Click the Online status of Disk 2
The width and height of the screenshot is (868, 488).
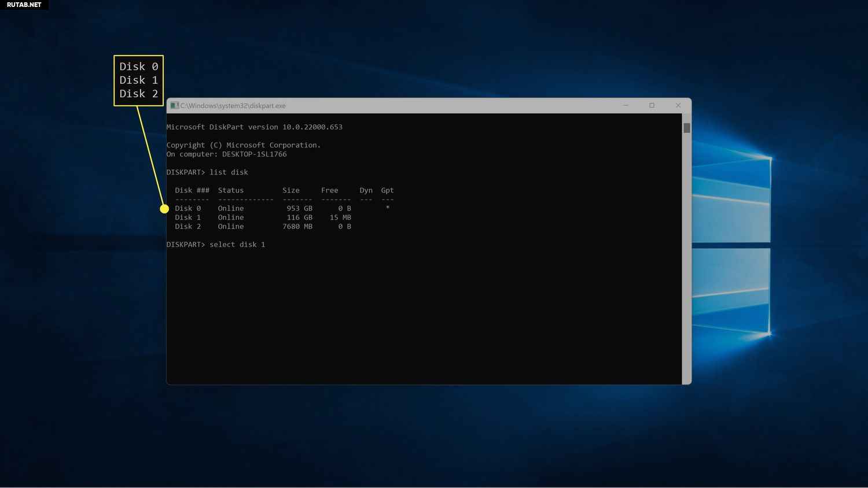point(231,227)
